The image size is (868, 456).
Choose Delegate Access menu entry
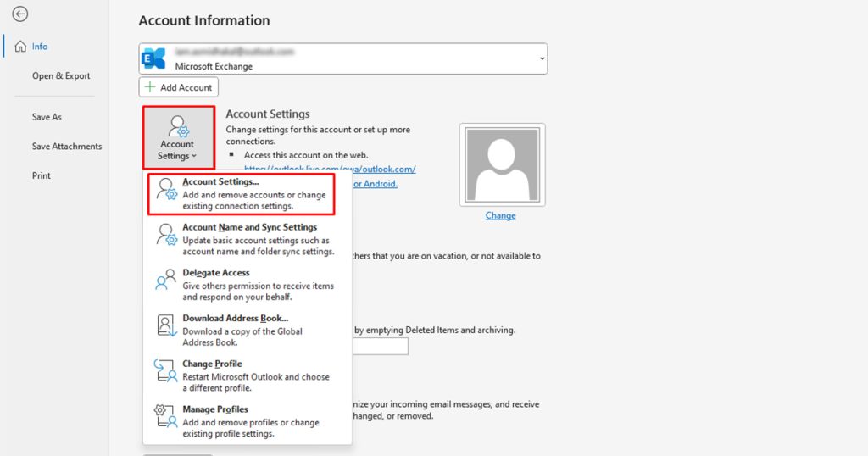pyautogui.click(x=247, y=285)
